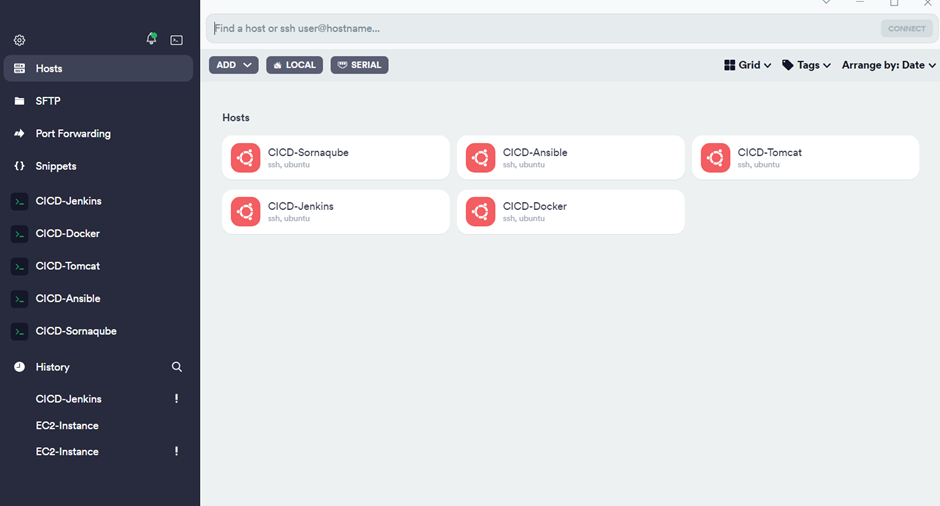Select CICD-Ansible host card title
940x506 pixels.
click(x=535, y=152)
